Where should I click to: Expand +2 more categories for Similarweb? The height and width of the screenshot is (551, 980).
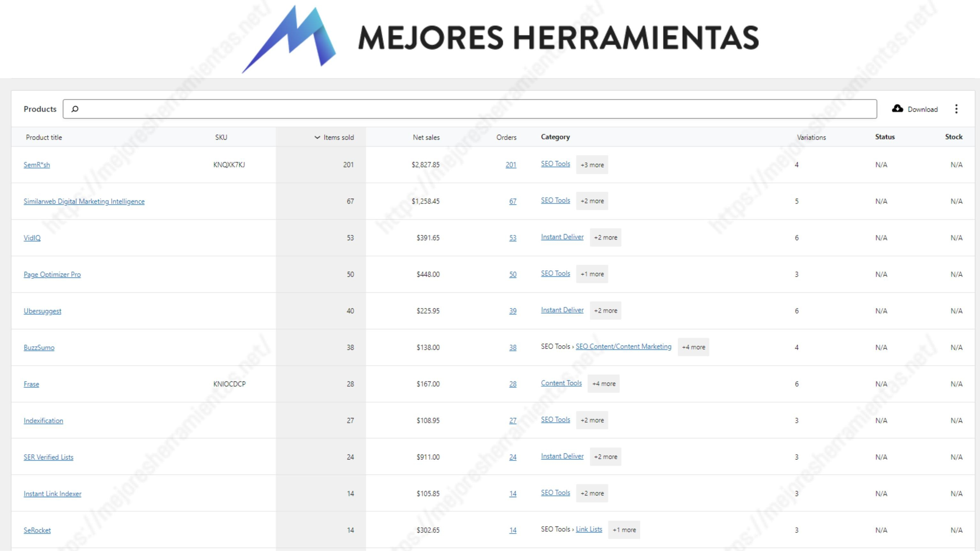tap(592, 201)
